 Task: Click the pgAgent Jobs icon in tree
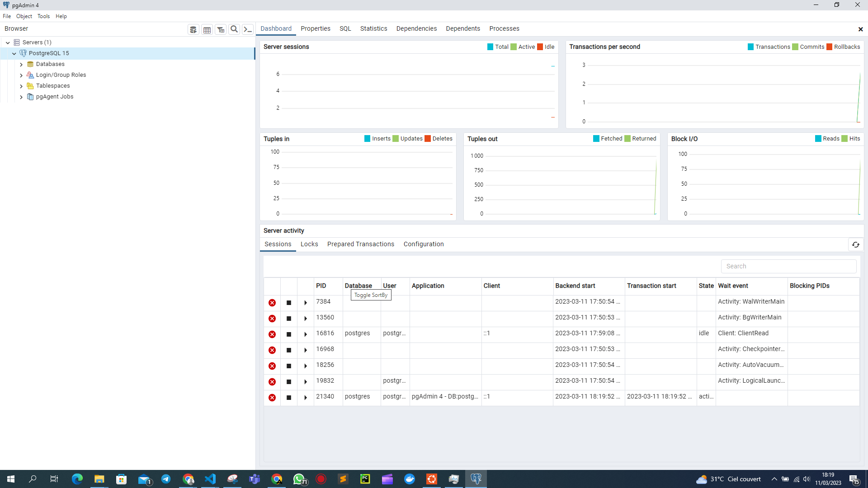[30, 97]
